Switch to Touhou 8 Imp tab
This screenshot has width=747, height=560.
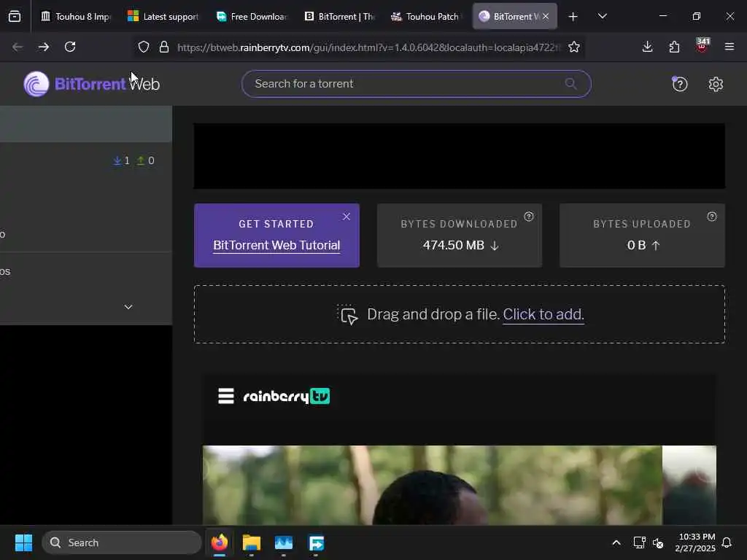(x=76, y=17)
